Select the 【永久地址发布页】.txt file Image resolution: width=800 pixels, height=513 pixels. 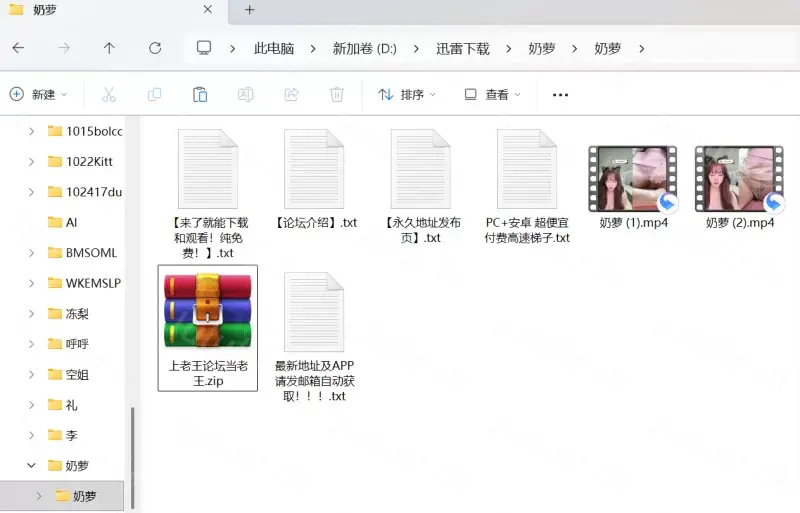tap(420, 186)
